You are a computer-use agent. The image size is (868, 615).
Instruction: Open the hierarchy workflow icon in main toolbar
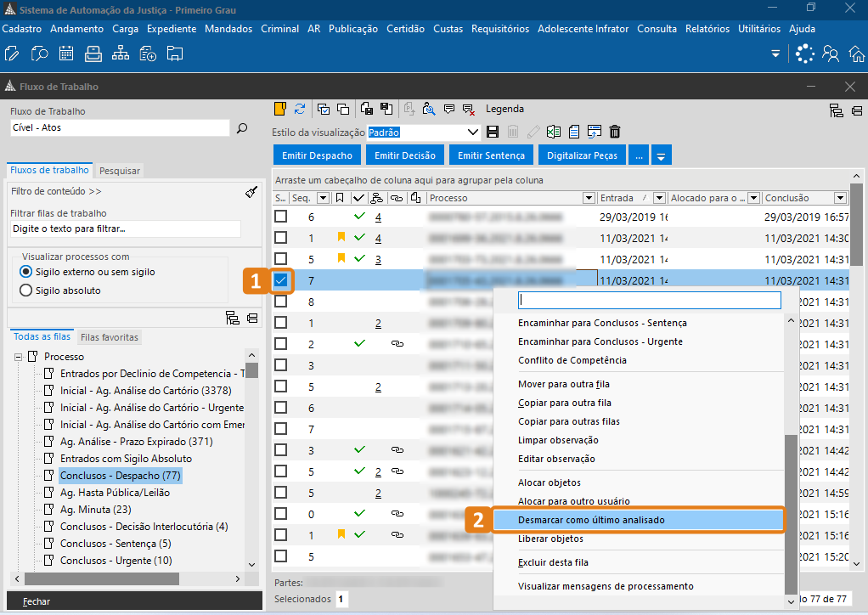click(x=120, y=54)
